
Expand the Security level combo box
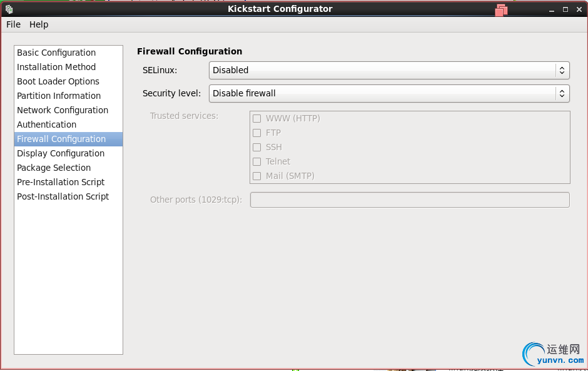389,93
